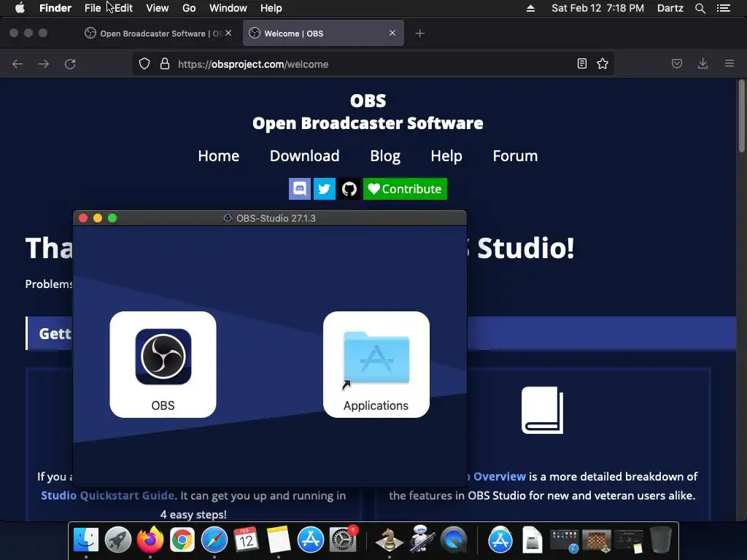
Task: Open the Twitter link icon
Action: pyautogui.click(x=325, y=189)
